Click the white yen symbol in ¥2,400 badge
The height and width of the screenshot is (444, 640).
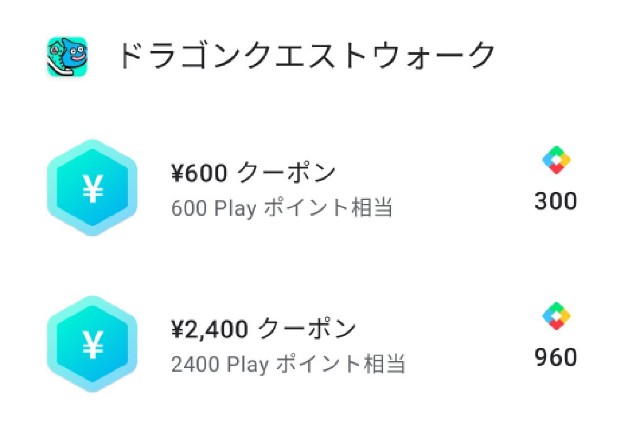[93, 344]
